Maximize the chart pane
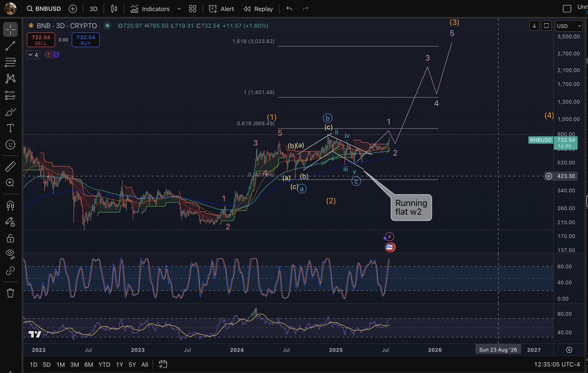 tap(546, 25)
